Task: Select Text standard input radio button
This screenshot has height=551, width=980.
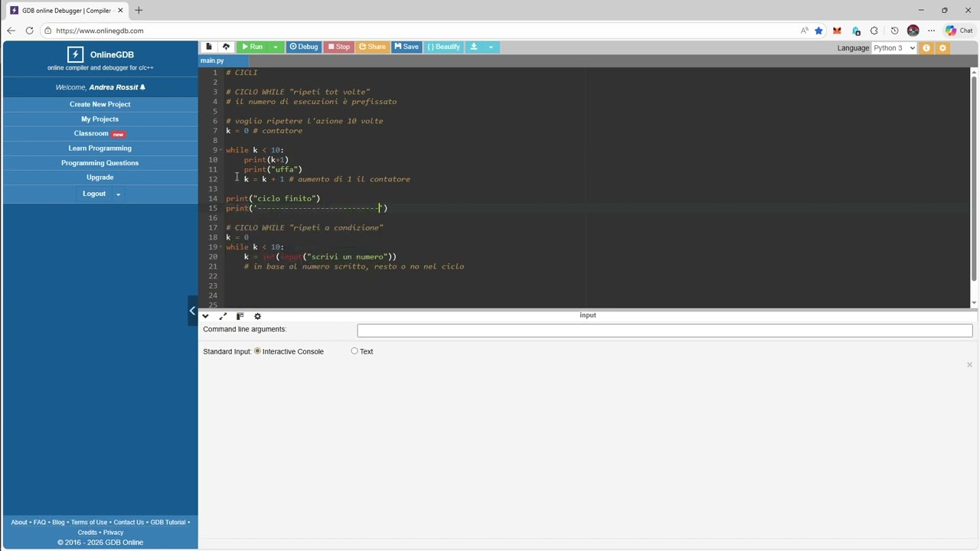Action: click(354, 351)
